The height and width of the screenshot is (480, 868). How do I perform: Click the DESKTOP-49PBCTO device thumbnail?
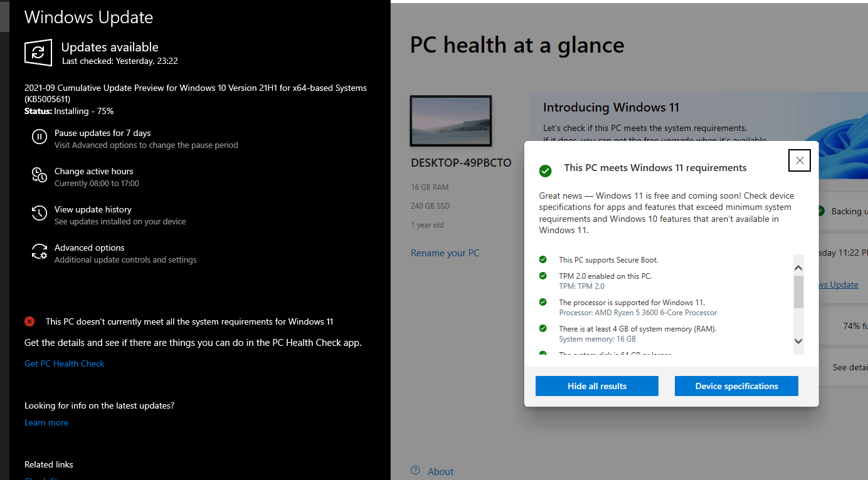coord(450,120)
